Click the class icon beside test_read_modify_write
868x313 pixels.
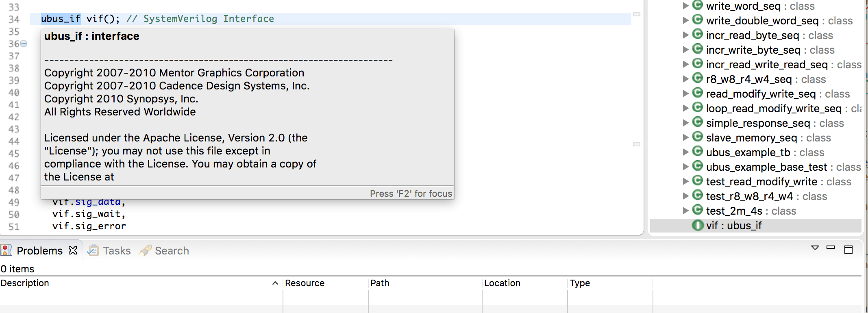(x=698, y=180)
